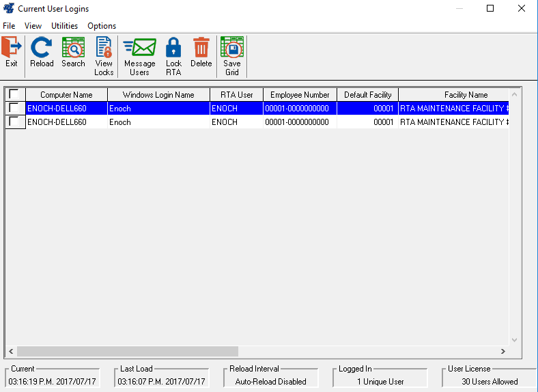Viewport: 538px width, 392px height.
Task: Select the second row's Windows Login Name cell
Action: (158, 122)
